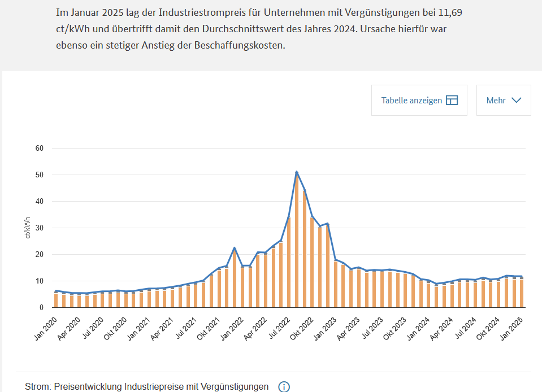542x392 pixels.
Task: Click the x-axis label "Jul 2021"
Action: pyautogui.click(x=186, y=328)
